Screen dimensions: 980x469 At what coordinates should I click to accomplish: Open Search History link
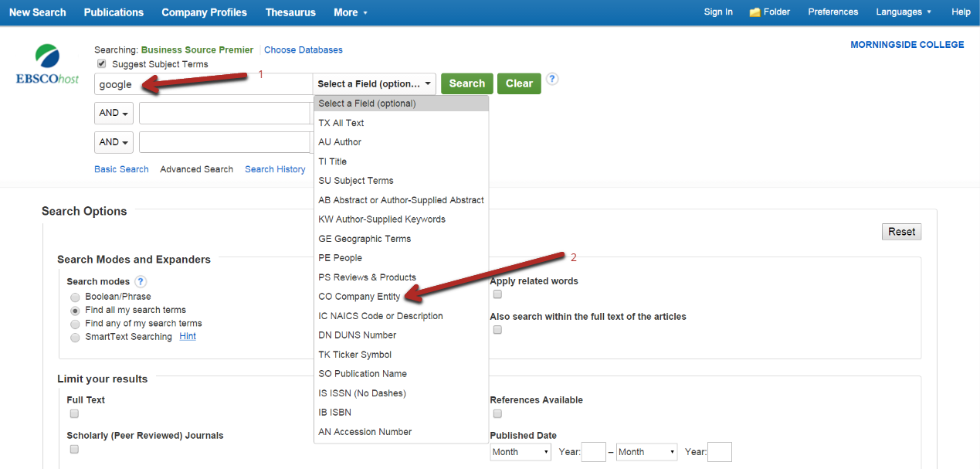[x=275, y=169]
